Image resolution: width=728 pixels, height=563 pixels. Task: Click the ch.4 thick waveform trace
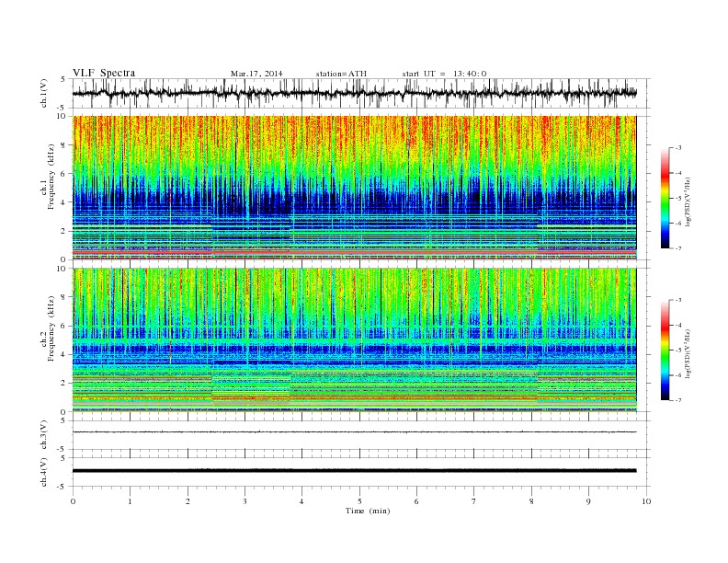[354, 471]
